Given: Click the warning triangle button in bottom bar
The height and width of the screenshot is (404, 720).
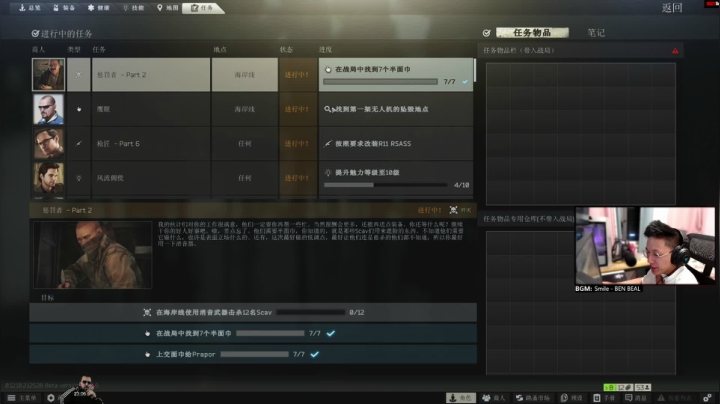Looking at the screenshot, I should coord(674,398).
